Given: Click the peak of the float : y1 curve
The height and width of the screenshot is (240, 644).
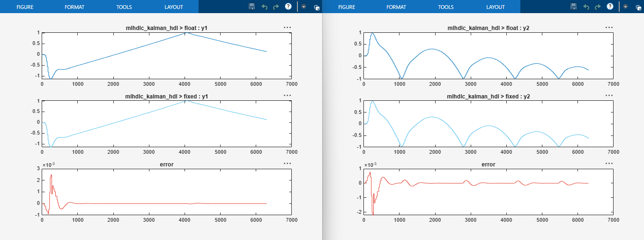Looking at the screenshot, I should [186, 33].
